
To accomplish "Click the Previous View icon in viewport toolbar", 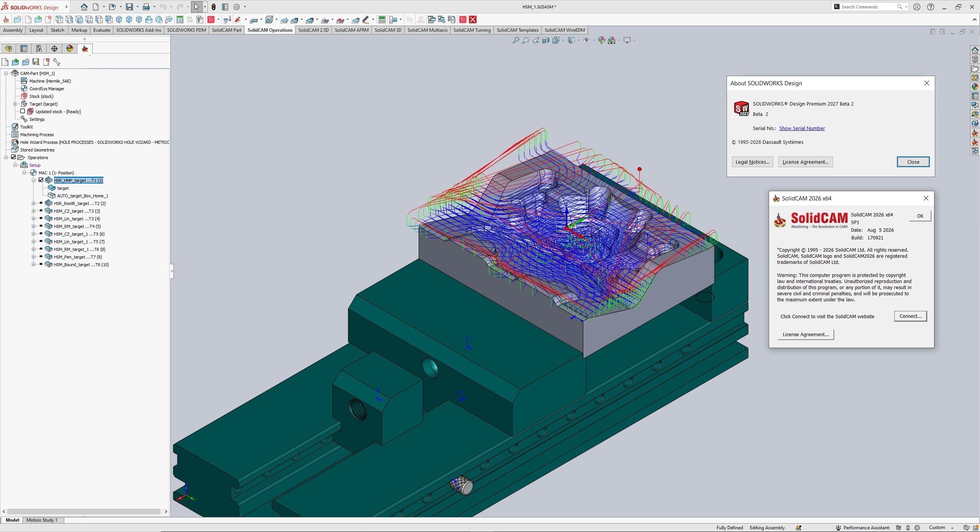I will [x=536, y=40].
